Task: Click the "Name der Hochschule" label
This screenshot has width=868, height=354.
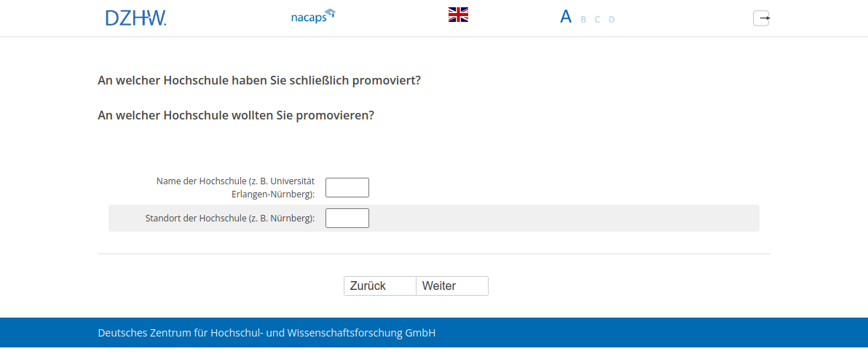Action: click(235, 187)
